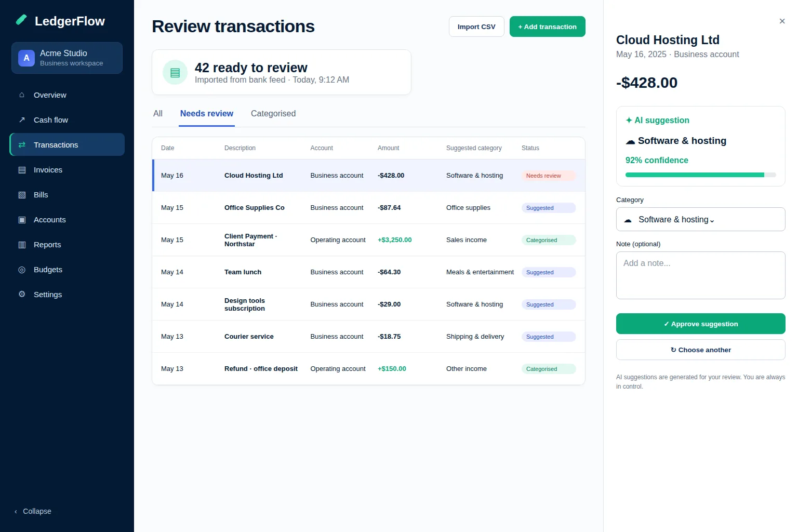The width and height of the screenshot is (798, 532).
Task: Click Choose another button
Action: pyautogui.click(x=700, y=350)
